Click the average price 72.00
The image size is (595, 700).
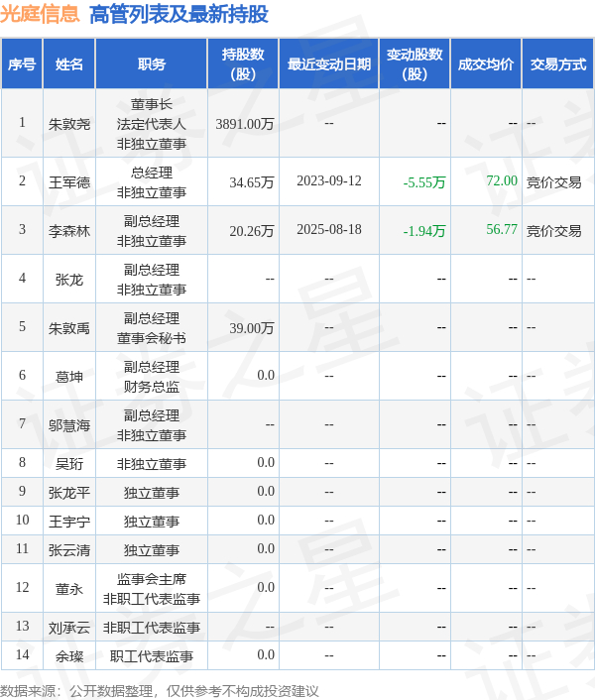point(502,180)
